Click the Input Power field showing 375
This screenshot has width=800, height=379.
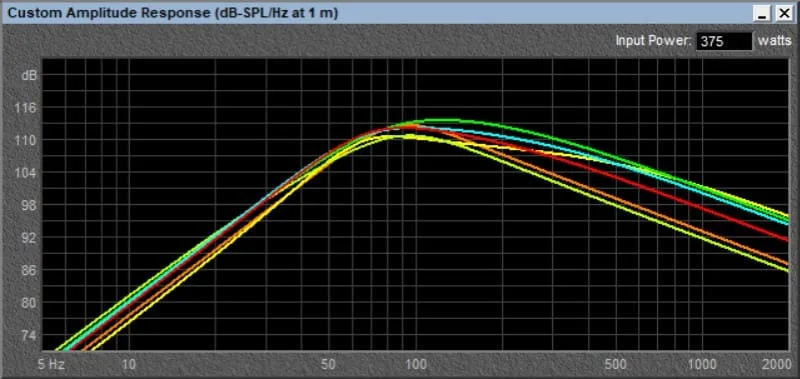[724, 41]
